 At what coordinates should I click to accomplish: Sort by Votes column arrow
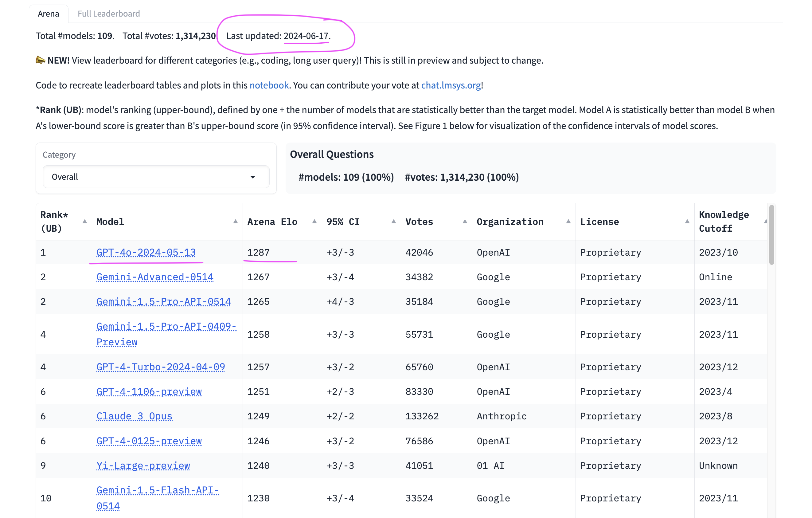pyautogui.click(x=465, y=222)
